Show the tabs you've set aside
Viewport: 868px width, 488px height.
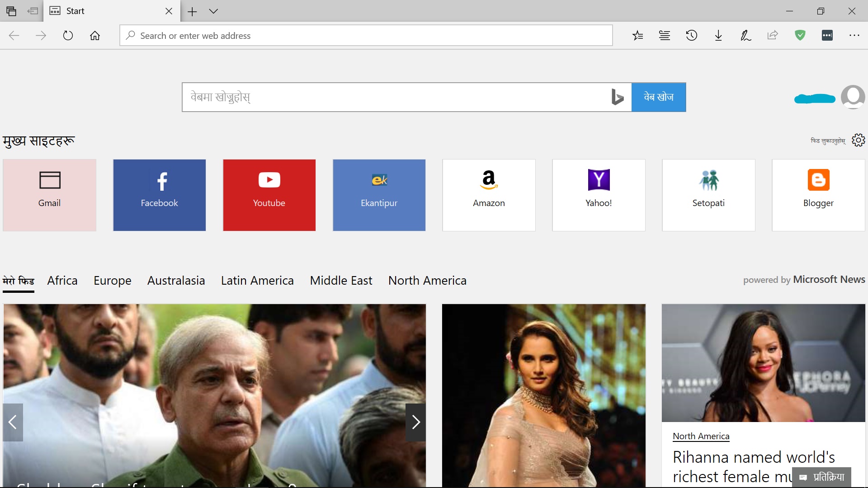[x=11, y=11]
